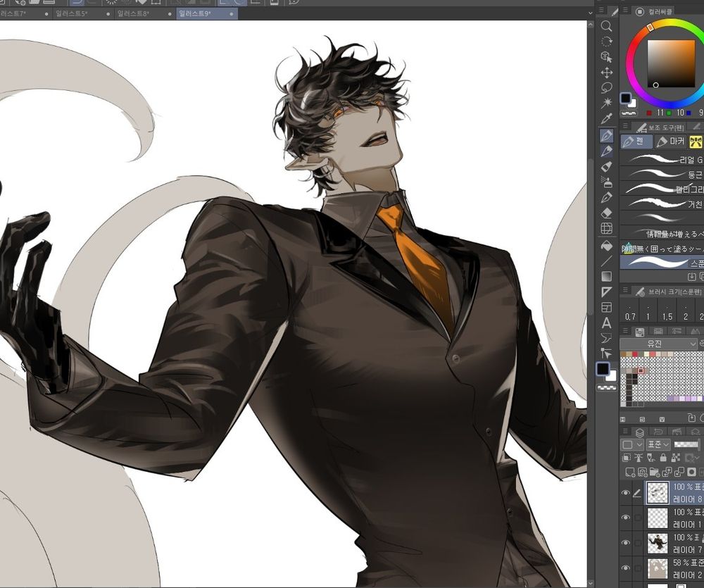Image resolution: width=704 pixels, height=588 pixels.
Task: Switch to the 일러스트8 canvas tab
Action: point(144,13)
